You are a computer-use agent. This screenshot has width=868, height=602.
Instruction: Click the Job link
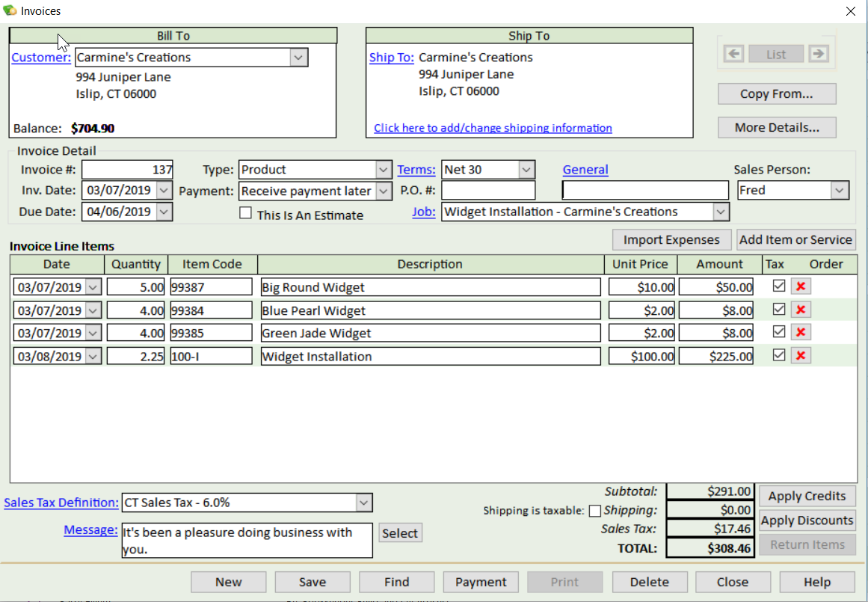(423, 212)
